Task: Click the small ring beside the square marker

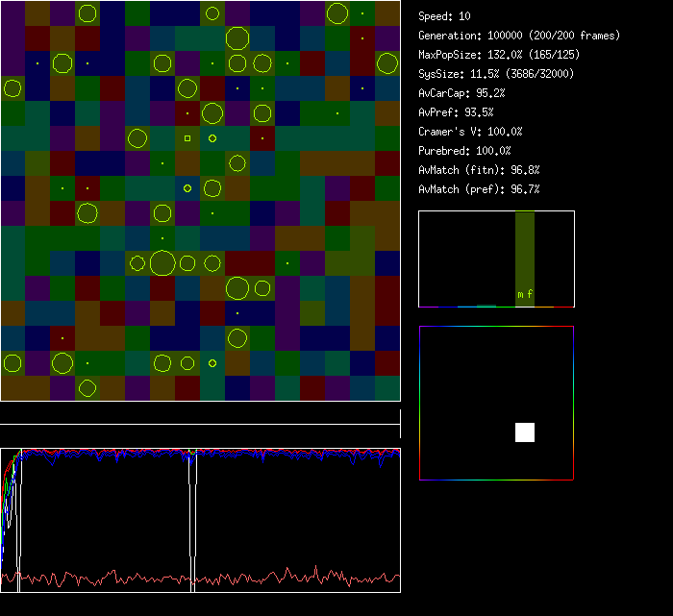Action: pyautogui.click(x=212, y=138)
